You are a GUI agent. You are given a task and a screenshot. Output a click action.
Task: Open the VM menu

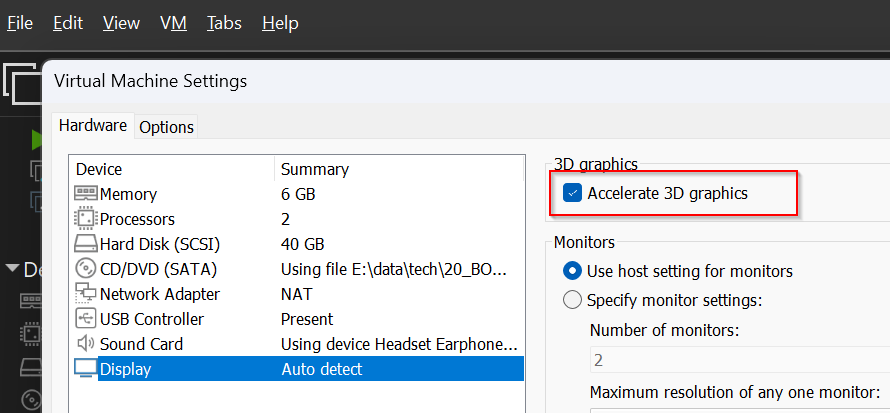[x=173, y=23]
